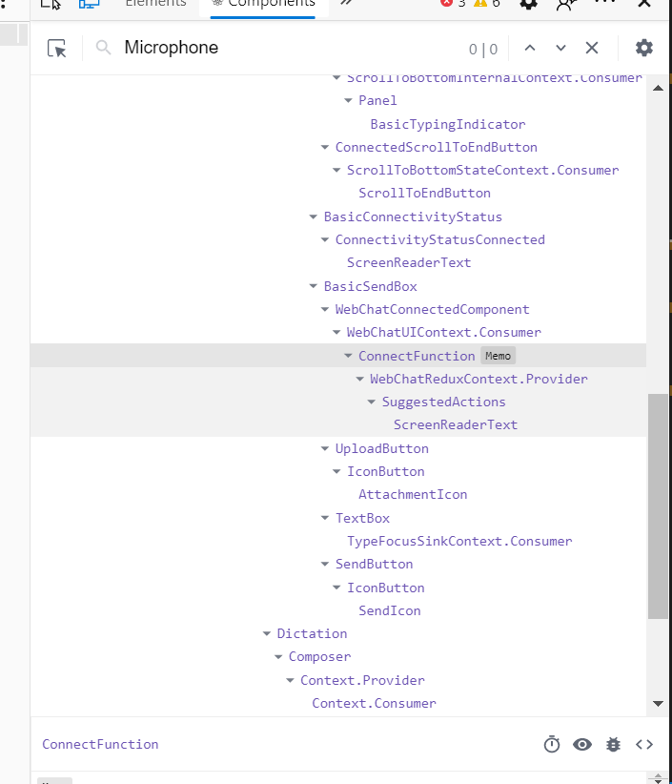Click the eye icon to inspect matching DOM element
Viewport: 672px width, 784px height.
(582, 744)
